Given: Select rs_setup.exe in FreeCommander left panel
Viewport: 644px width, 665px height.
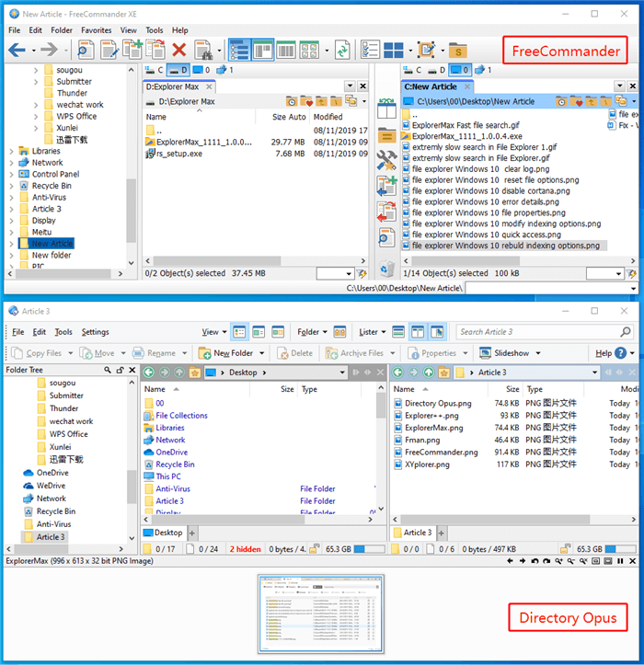Looking at the screenshot, I should click(x=179, y=154).
